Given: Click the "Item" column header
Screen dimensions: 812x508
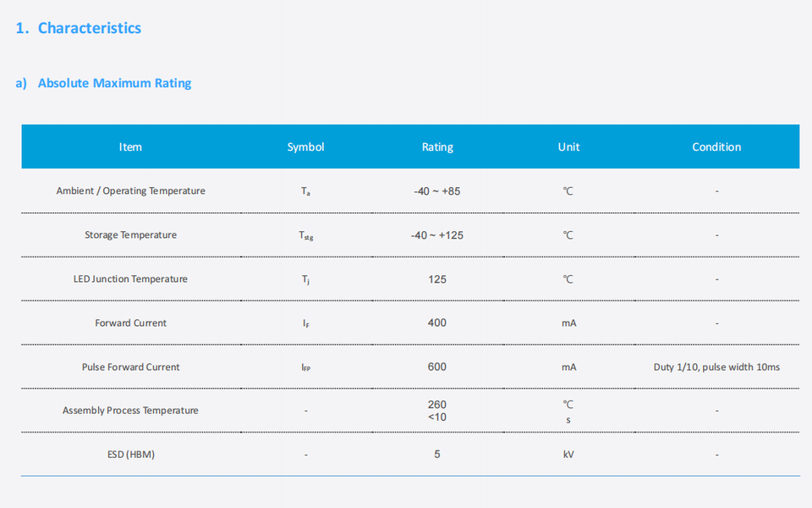Looking at the screenshot, I should tap(130, 146).
